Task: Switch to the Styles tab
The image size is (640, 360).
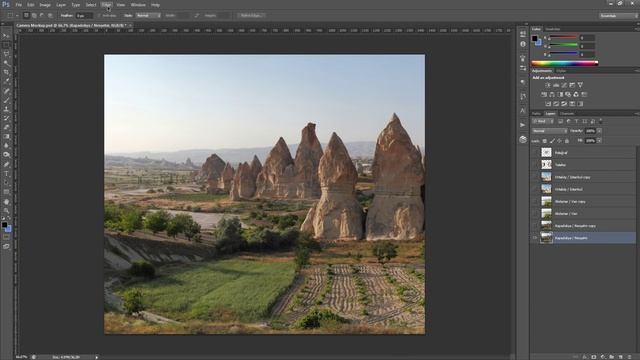Action: click(x=561, y=71)
